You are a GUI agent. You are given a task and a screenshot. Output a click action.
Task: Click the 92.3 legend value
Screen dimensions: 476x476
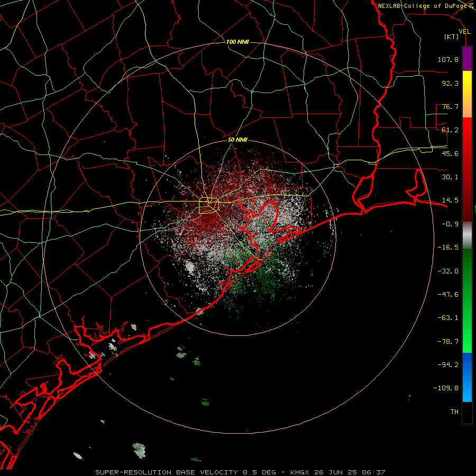pyautogui.click(x=450, y=83)
